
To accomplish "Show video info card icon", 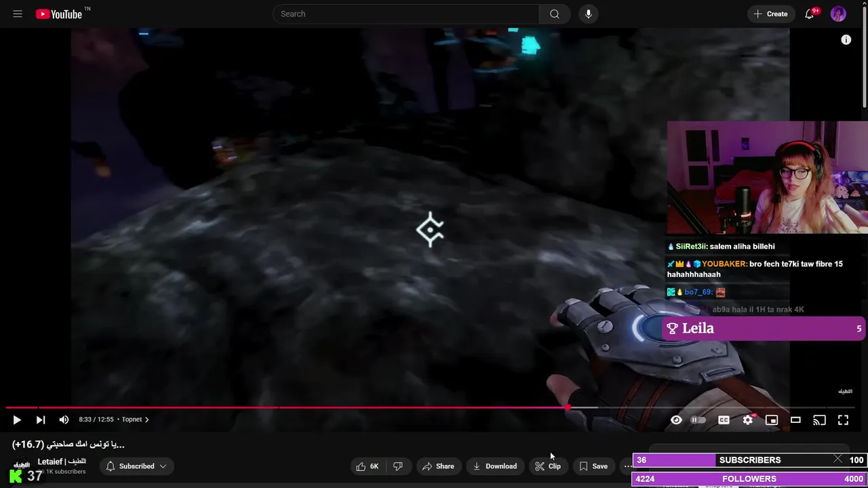I will tap(846, 40).
